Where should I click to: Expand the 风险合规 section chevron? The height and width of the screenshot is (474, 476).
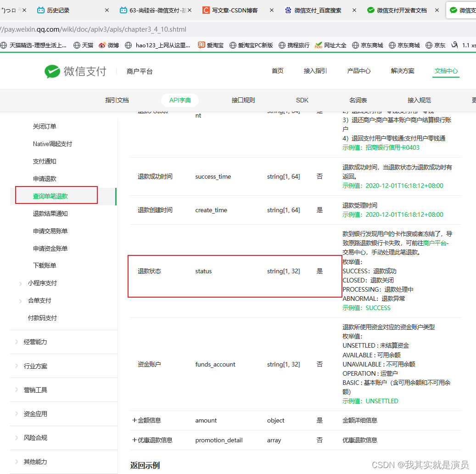17,438
